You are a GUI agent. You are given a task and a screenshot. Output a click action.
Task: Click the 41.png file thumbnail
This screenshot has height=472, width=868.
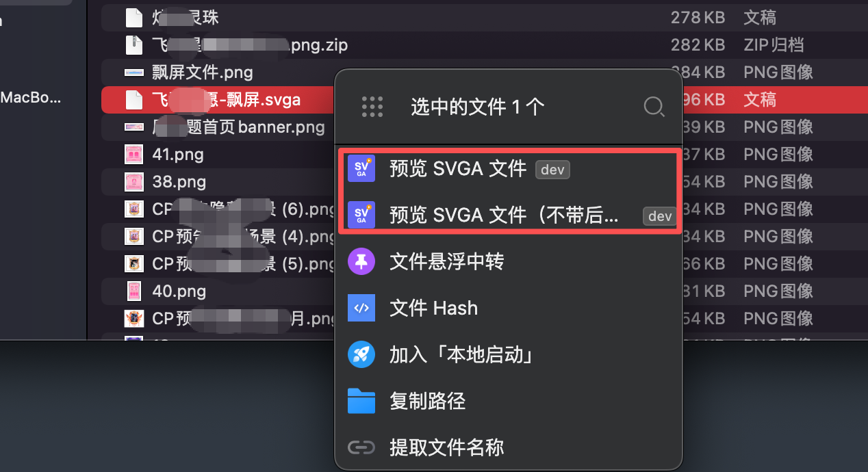[133, 155]
